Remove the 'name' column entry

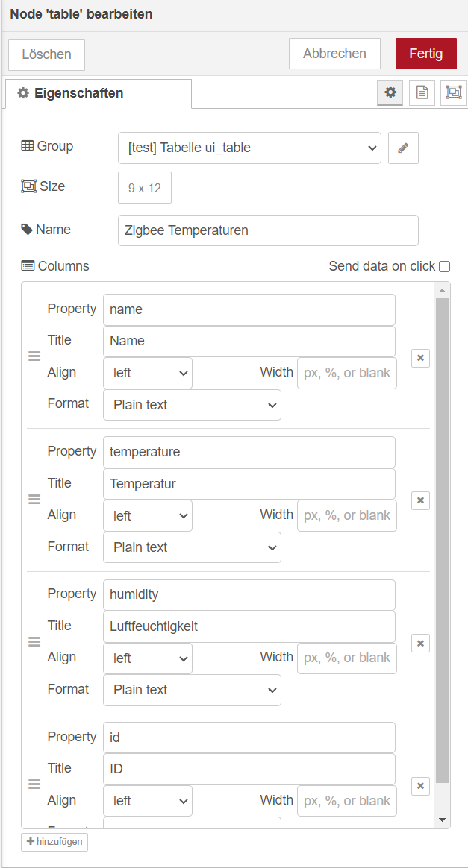420,358
